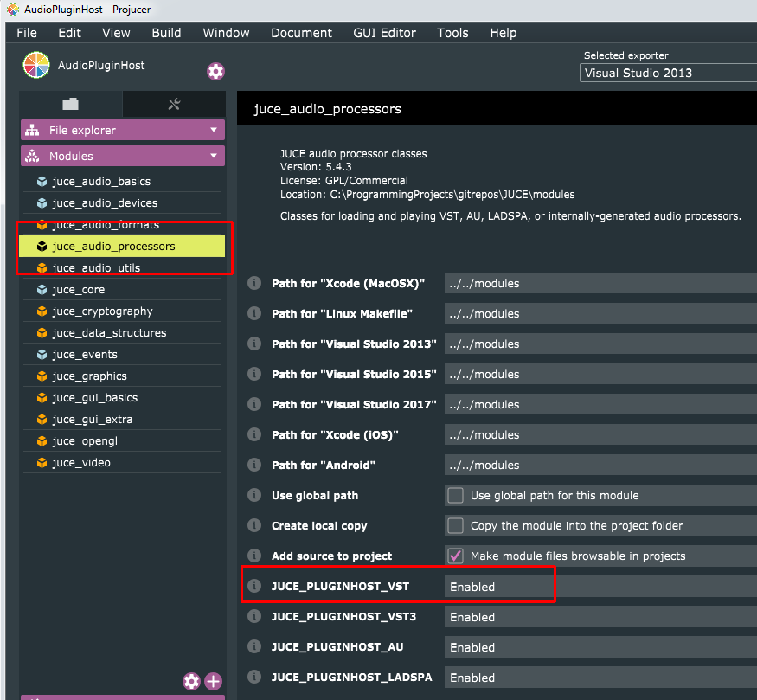The image size is (757, 700).
Task: Edit the Xcode (MacOSX) modules path field
Action: click(x=600, y=284)
